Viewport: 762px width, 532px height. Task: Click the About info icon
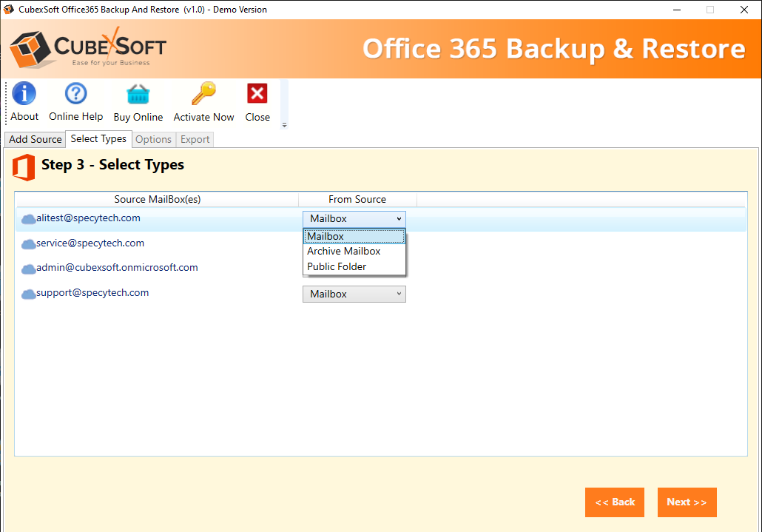[24, 95]
